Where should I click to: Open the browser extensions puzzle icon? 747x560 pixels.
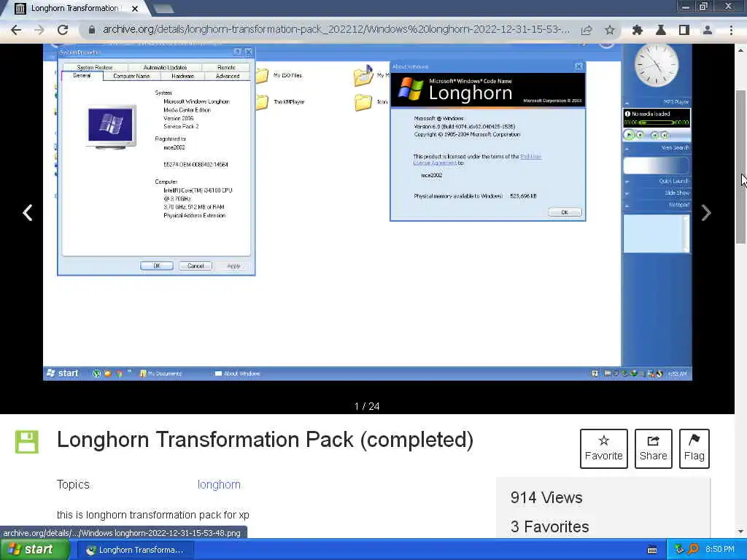tap(638, 30)
